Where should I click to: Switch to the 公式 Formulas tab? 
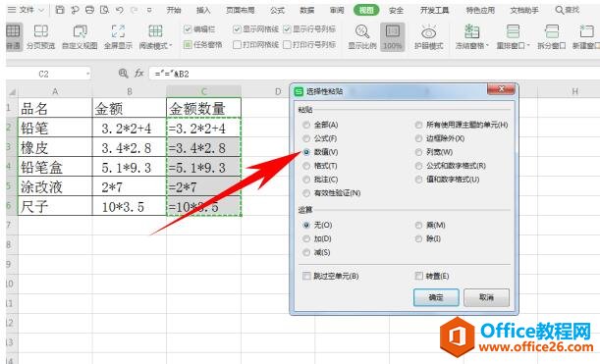[x=277, y=10]
